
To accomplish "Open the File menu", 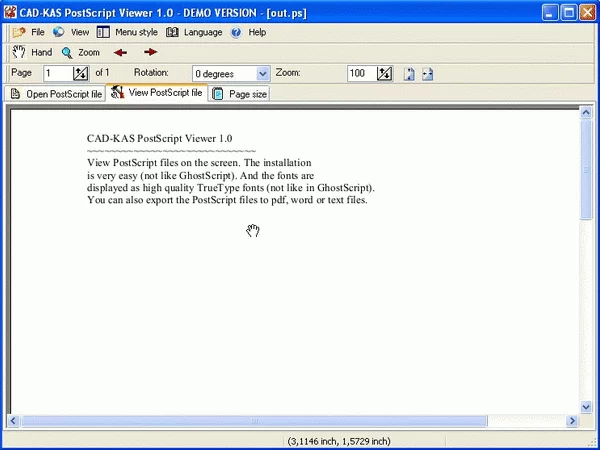I will (38, 32).
